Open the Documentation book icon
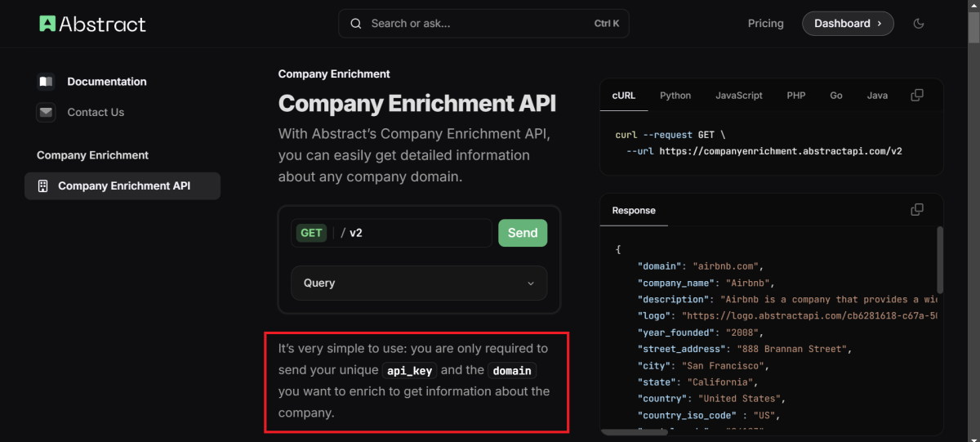Image resolution: width=980 pixels, height=442 pixels. coord(46,82)
